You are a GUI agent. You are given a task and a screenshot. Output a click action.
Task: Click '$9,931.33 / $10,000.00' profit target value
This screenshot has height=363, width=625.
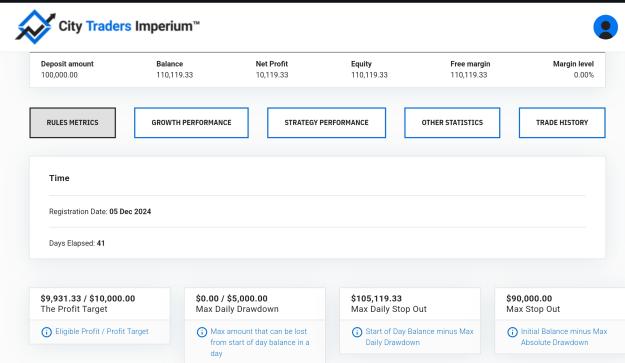pos(88,298)
